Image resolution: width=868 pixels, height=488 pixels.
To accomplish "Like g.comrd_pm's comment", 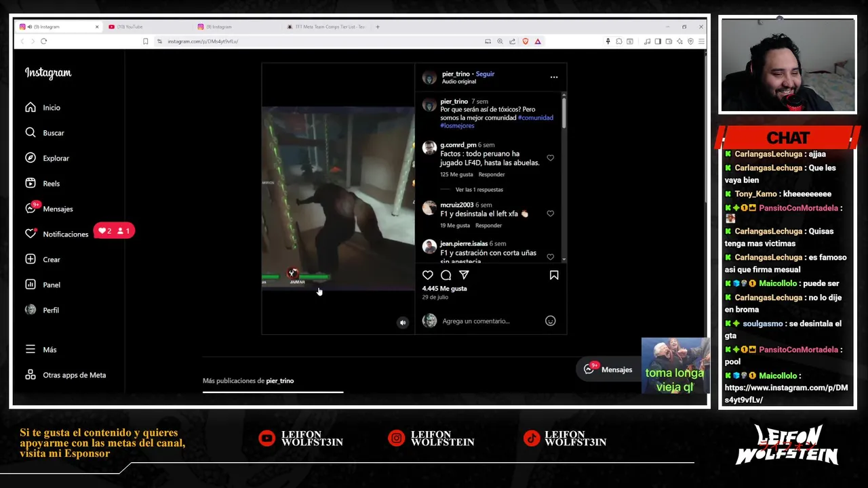I will pyautogui.click(x=551, y=158).
